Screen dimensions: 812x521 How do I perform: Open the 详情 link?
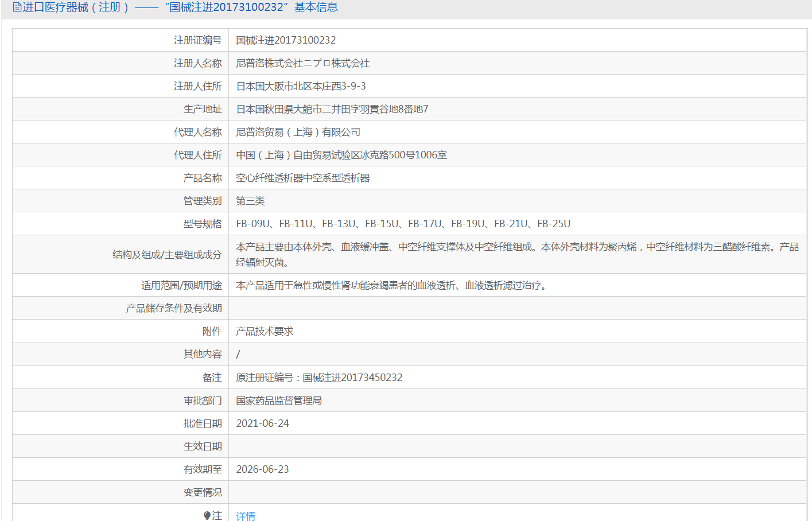pyautogui.click(x=246, y=515)
